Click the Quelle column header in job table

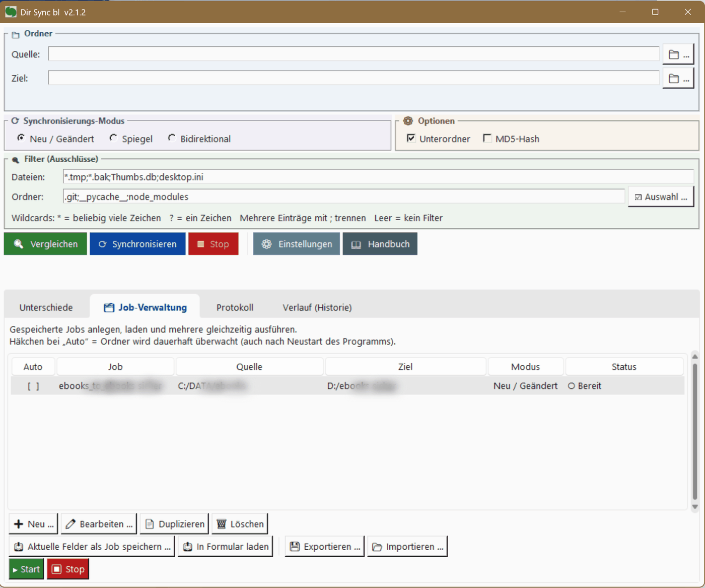(249, 367)
